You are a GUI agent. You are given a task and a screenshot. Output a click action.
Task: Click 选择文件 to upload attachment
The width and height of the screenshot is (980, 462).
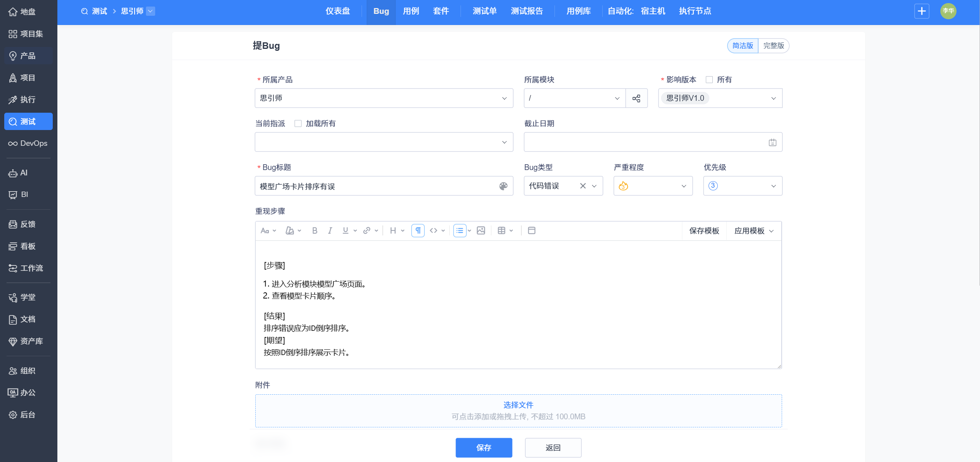pos(518,405)
